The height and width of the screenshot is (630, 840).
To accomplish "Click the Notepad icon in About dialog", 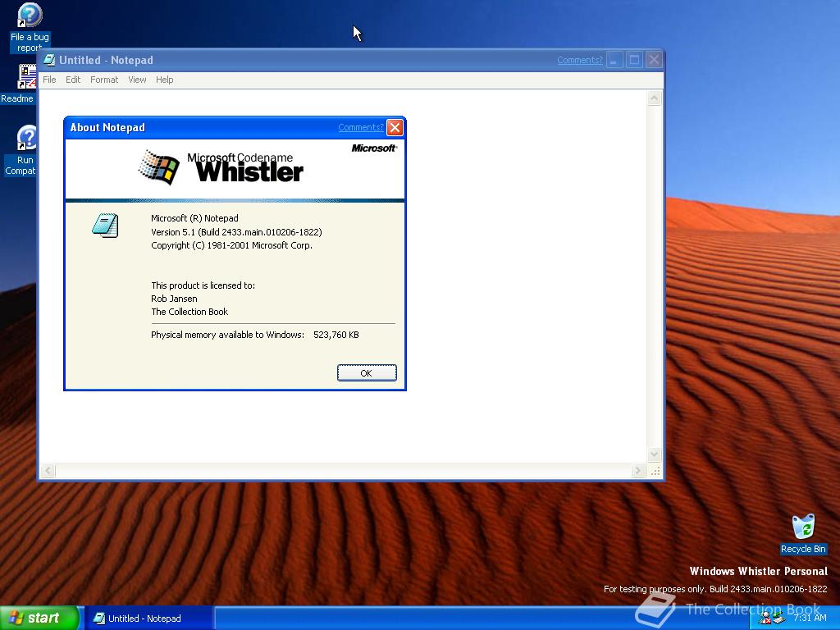I will tap(105, 226).
